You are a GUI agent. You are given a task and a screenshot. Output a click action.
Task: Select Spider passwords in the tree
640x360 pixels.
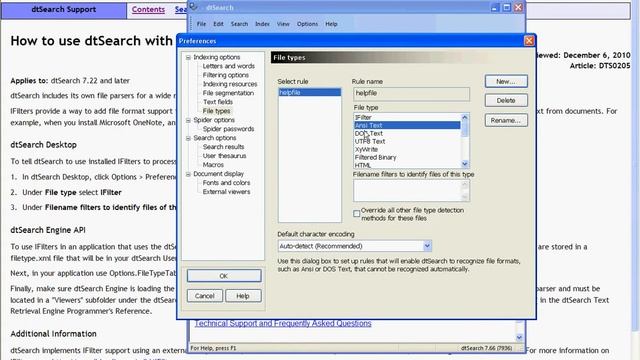228,129
